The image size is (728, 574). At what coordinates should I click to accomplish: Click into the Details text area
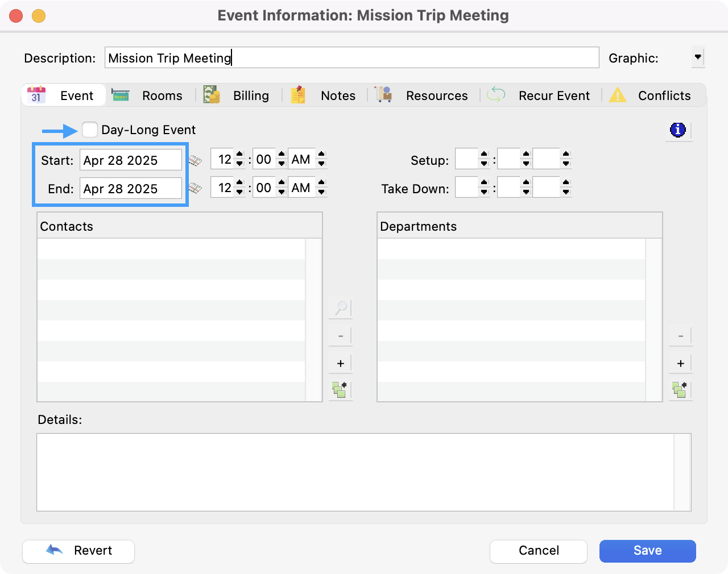pos(355,472)
